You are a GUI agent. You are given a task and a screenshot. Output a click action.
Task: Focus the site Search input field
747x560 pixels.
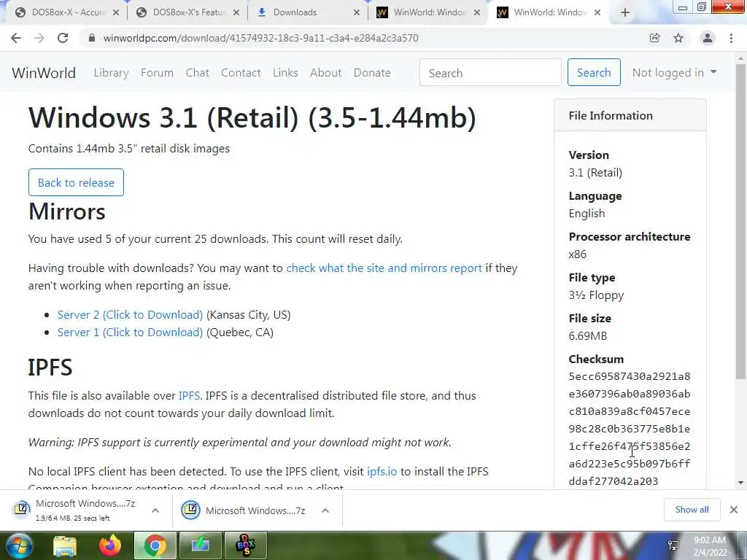click(490, 73)
